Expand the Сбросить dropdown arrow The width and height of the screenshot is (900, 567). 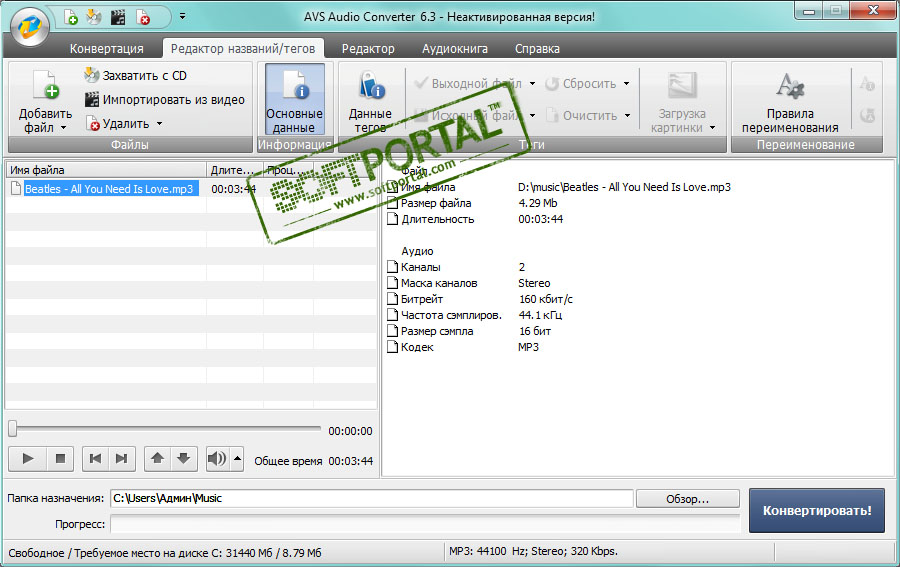[x=626, y=84]
